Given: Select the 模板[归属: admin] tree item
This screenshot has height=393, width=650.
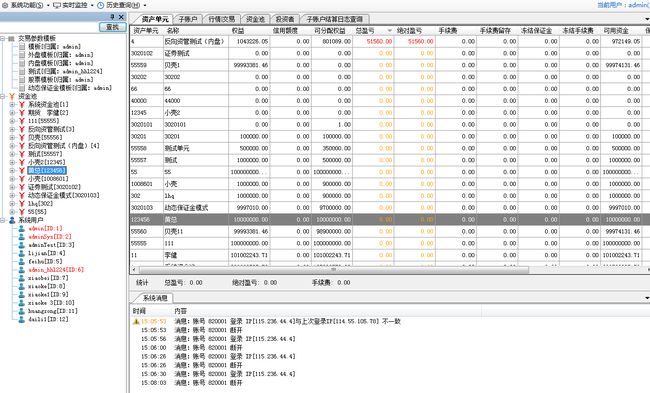Looking at the screenshot, I should (54, 46).
